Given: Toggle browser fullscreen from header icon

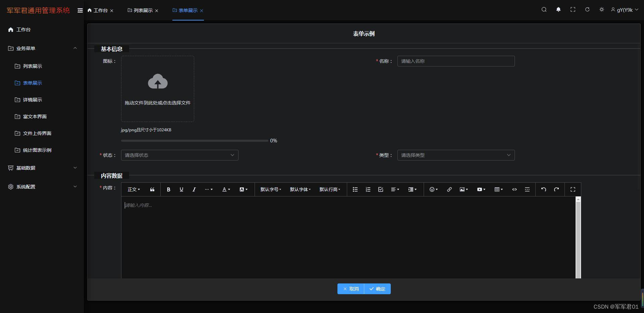Looking at the screenshot, I should coord(573,10).
